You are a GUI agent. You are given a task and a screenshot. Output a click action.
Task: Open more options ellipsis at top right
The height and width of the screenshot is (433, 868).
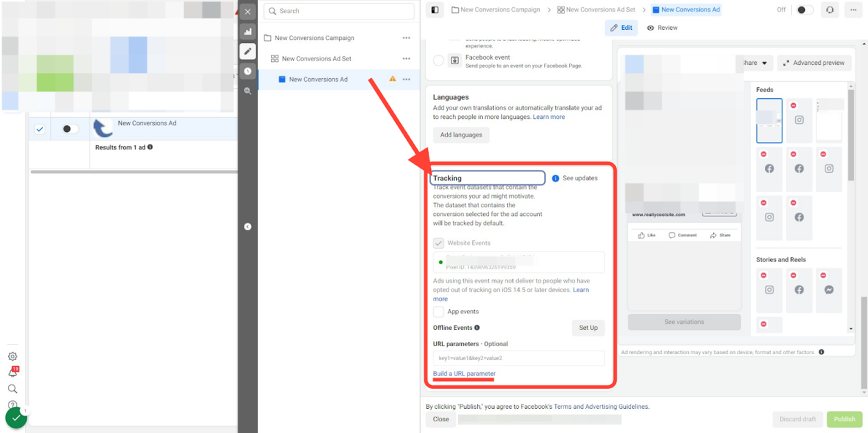pyautogui.click(x=853, y=10)
